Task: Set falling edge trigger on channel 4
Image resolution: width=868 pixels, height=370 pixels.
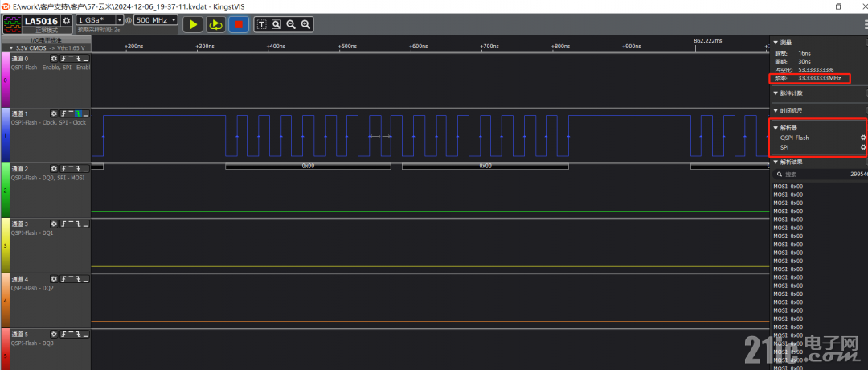Action: [78, 278]
